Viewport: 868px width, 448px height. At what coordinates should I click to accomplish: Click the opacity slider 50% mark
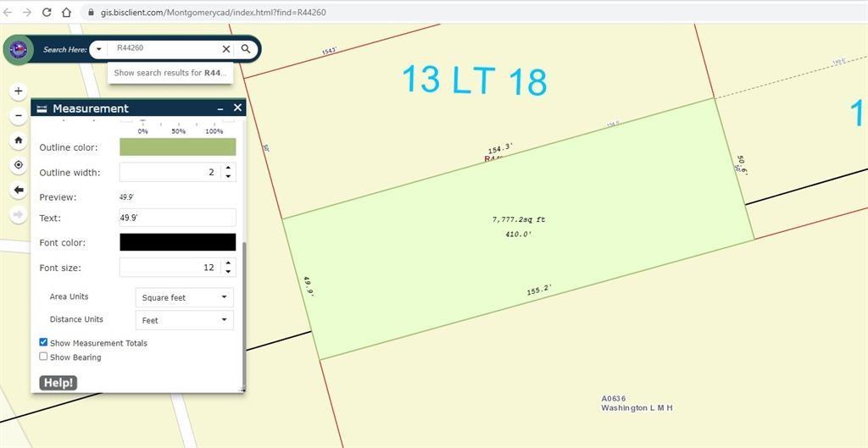[178, 131]
